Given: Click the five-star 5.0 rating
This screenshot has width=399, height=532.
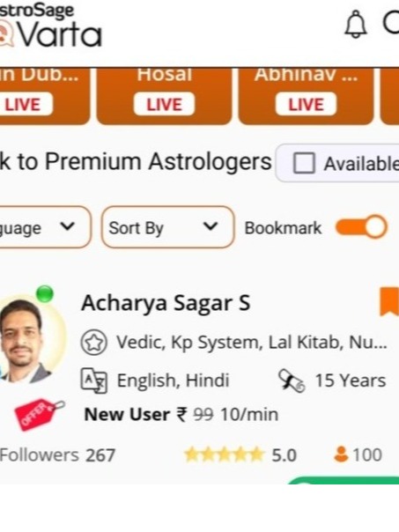Looking at the screenshot, I should coord(240,455).
